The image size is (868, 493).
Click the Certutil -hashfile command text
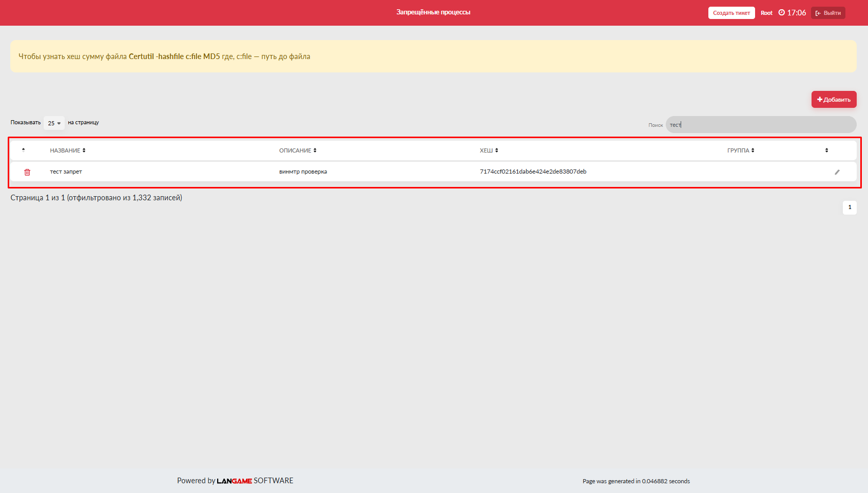(x=174, y=56)
